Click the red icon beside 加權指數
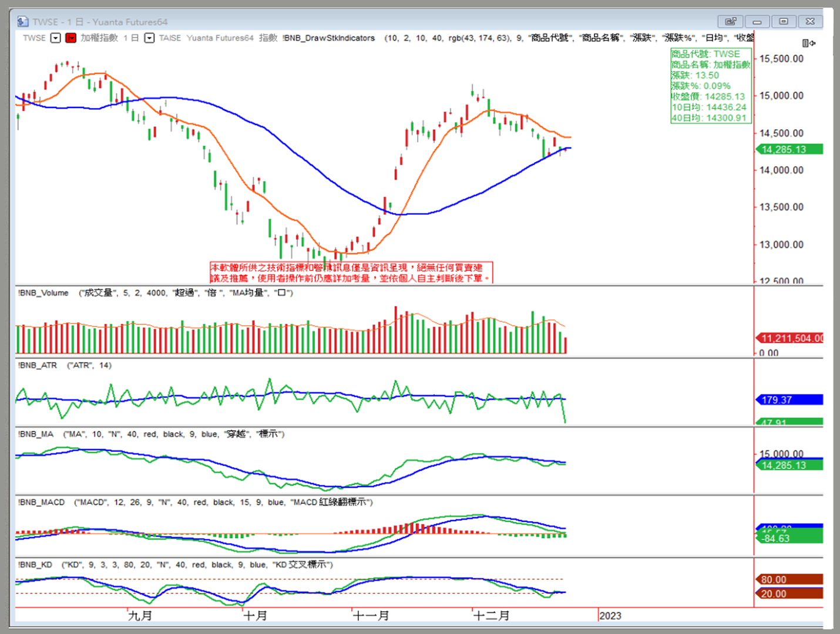840x634 pixels. (x=70, y=38)
